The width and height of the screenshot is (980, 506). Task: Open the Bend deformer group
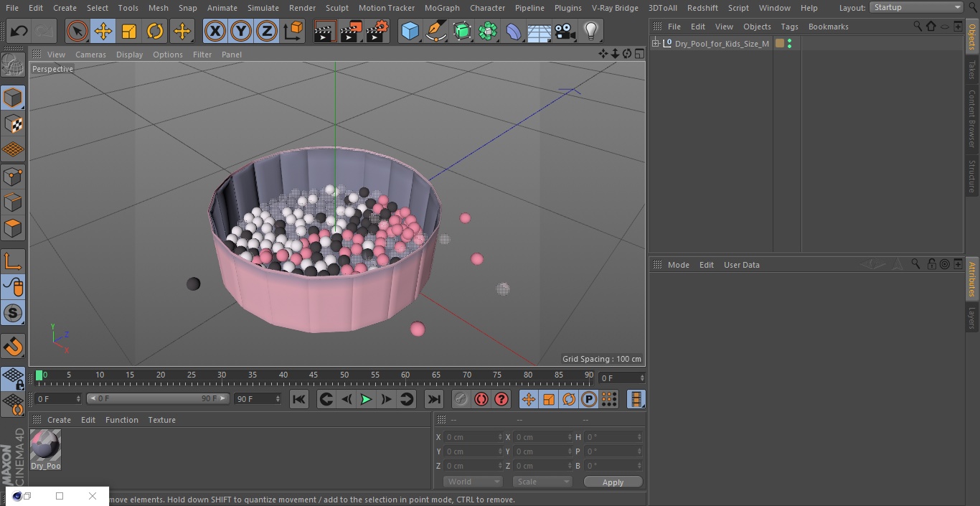(514, 31)
